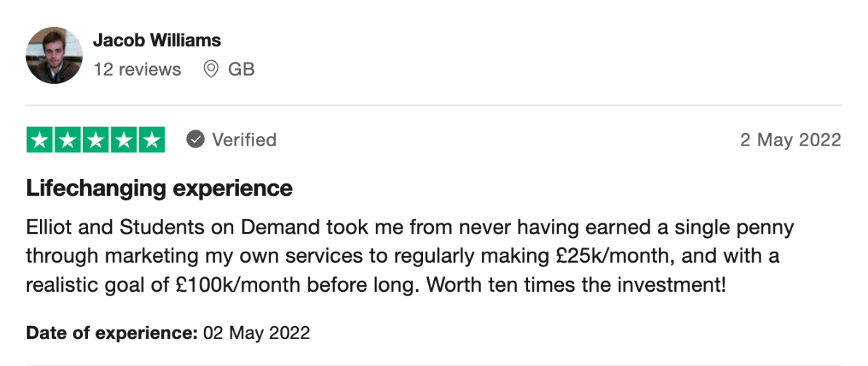Viewport: 868px width, 366px height.
Task: Click the word Elliot in the review
Action: [x=48, y=228]
